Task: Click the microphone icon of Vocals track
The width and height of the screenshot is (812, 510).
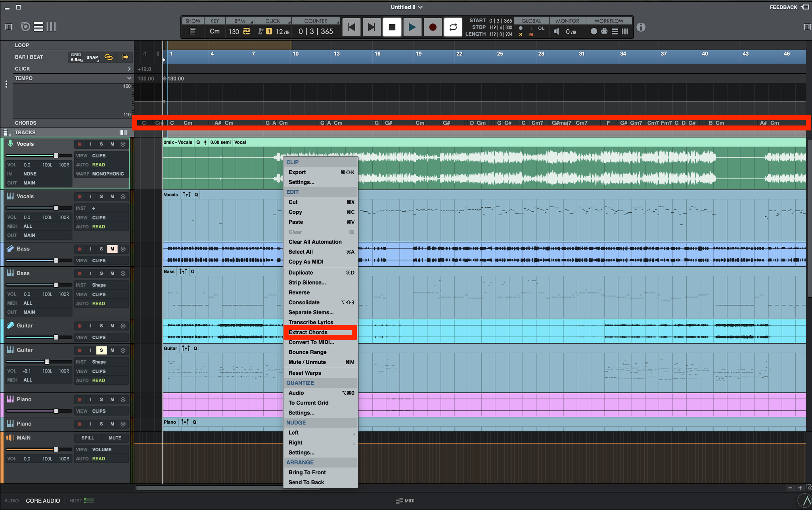Action: 10,144
